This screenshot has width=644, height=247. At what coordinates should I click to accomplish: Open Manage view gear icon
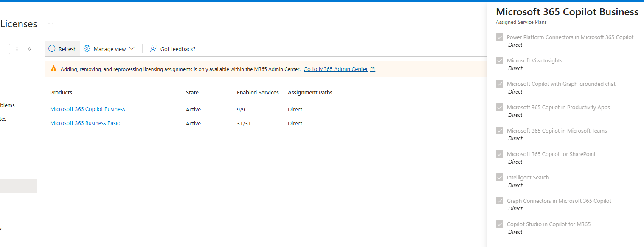click(87, 49)
